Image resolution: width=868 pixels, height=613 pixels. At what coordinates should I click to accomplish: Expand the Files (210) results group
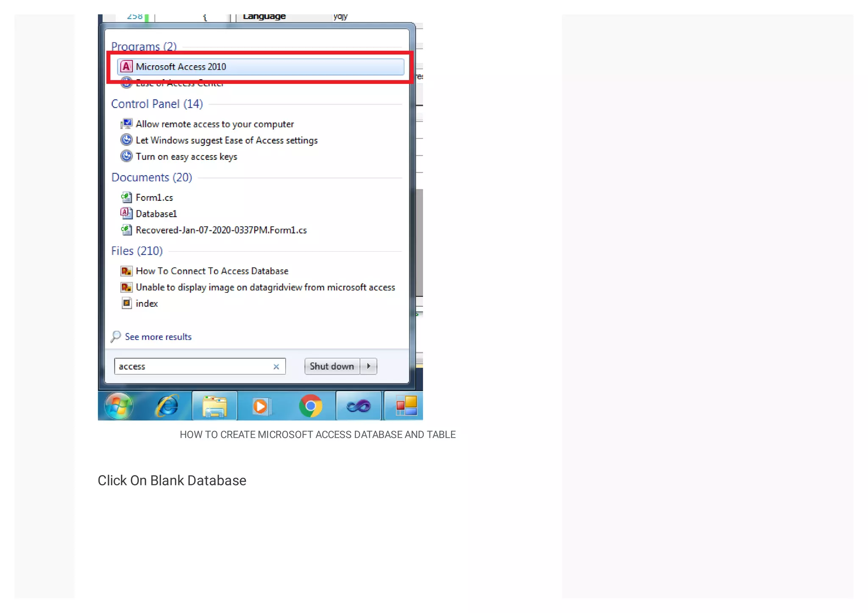[x=137, y=251]
